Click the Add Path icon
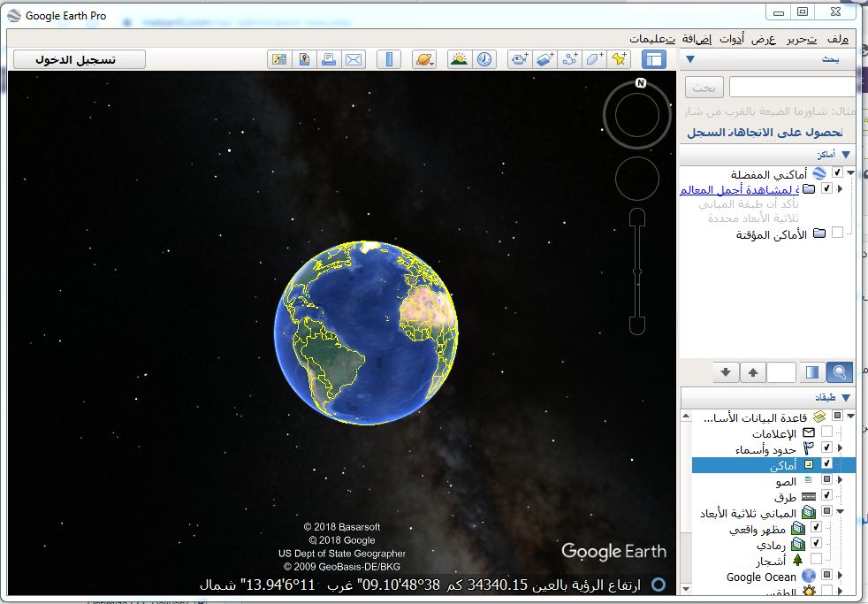The width and height of the screenshot is (868, 604). (569, 59)
